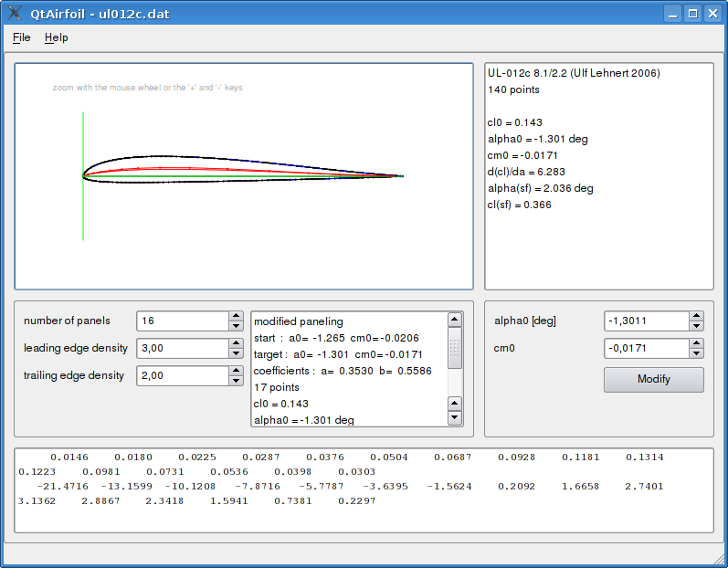This screenshot has height=568, width=728.
Task: Click the number of panels input field
Action: click(181, 321)
